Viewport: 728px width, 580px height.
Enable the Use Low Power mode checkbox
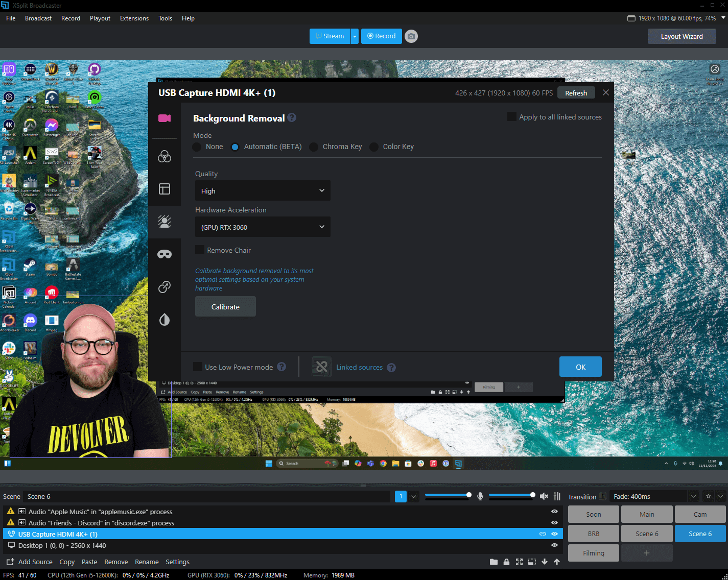pyautogui.click(x=198, y=367)
